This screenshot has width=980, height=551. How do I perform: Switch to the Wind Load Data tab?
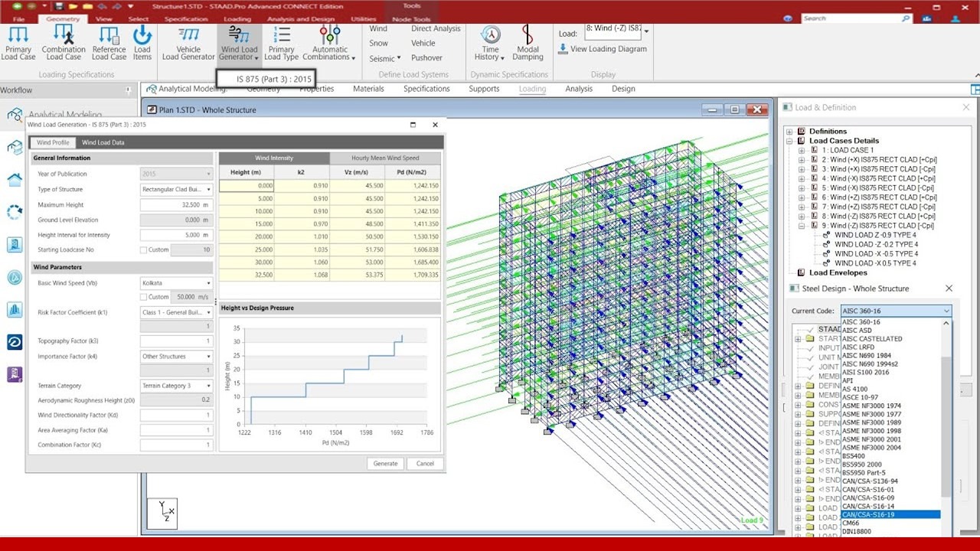click(x=103, y=142)
